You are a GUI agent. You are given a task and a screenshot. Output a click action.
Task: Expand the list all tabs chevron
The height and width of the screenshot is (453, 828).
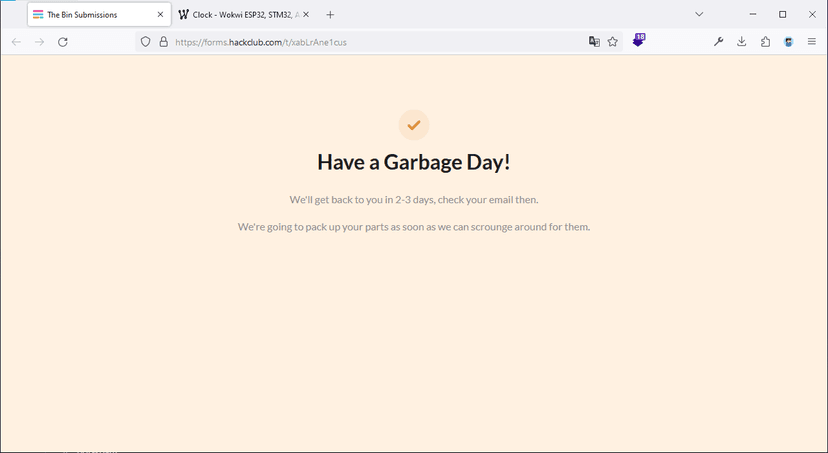tap(699, 14)
